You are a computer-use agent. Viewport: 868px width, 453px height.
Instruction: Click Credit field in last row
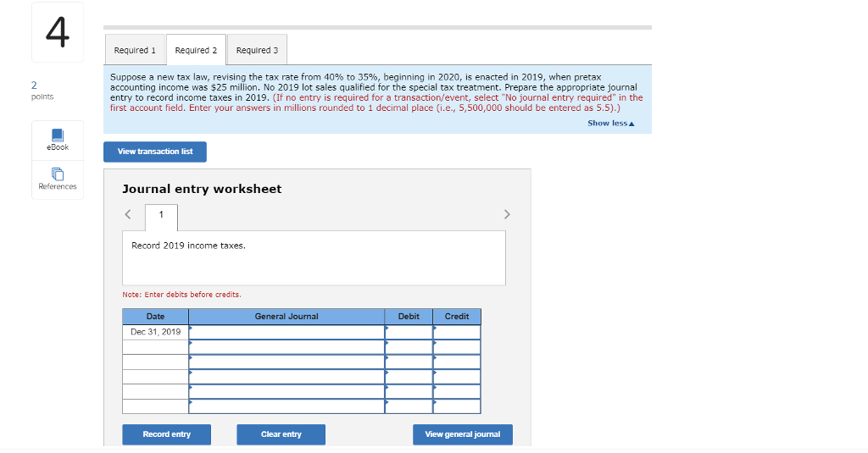(457, 406)
